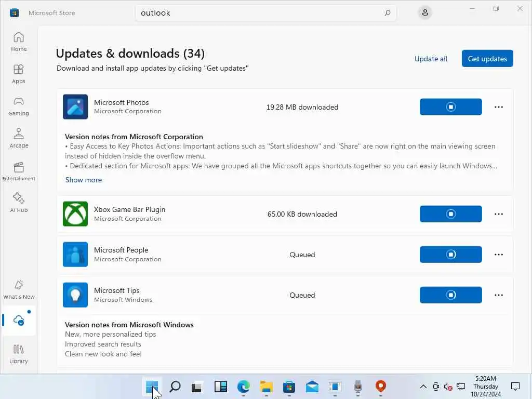Click the 65.00 KB downloaded status
This screenshot has height=399, width=532.
pyautogui.click(x=302, y=215)
